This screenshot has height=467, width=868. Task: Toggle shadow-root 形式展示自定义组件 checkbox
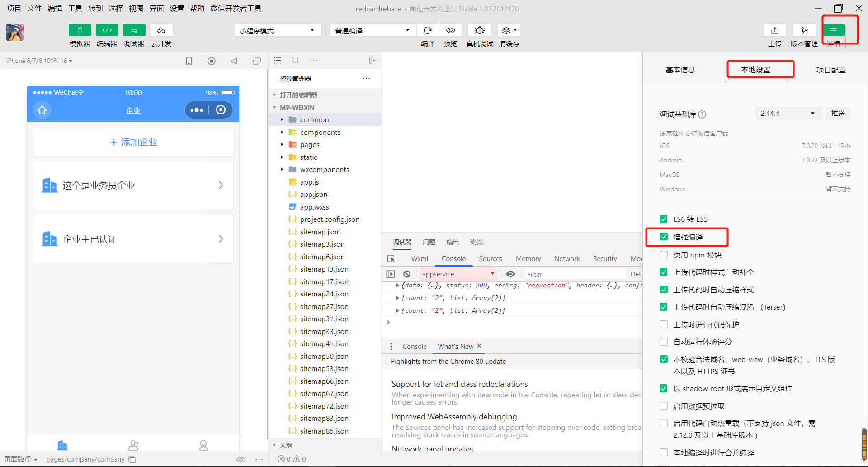pyautogui.click(x=664, y=388)
